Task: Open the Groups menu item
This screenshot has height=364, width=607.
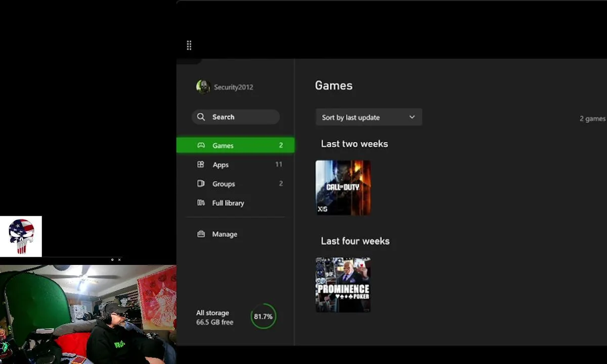Action: coord(235,184)
